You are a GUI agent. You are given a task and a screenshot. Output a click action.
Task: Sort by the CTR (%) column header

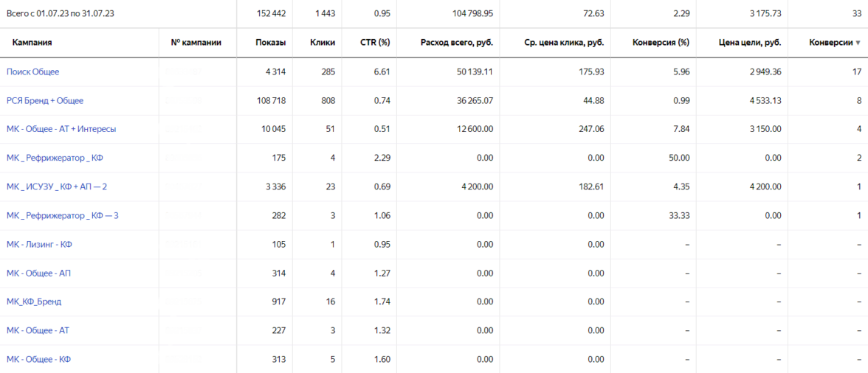pos(374,43)
